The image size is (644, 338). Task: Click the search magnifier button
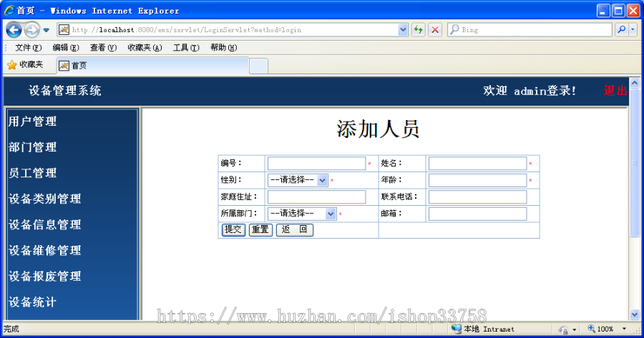point(621,29)
